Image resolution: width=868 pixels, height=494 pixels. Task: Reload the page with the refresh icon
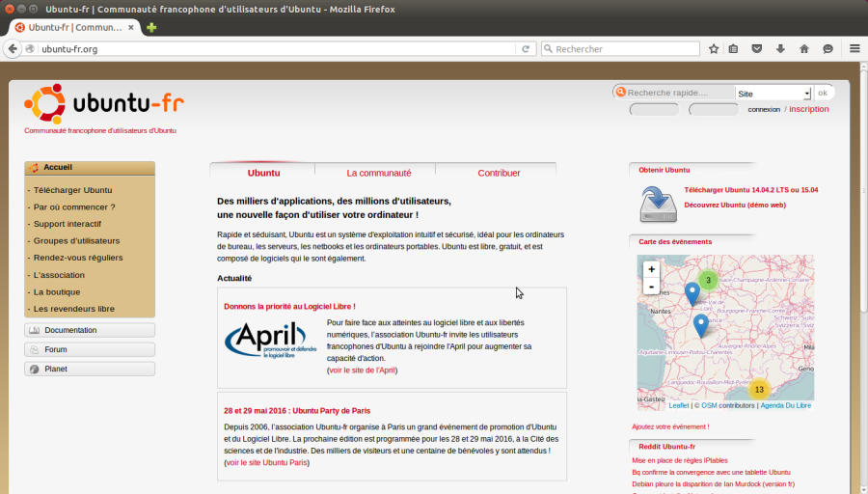point(526,49)
